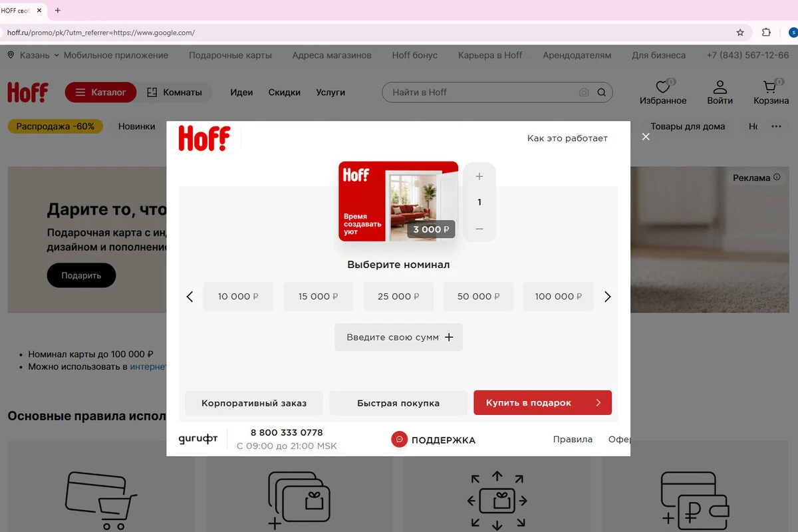The height and width of the screenshot is (532, 798).
Task: Open Распродажа -60% category
Action: 55,126
